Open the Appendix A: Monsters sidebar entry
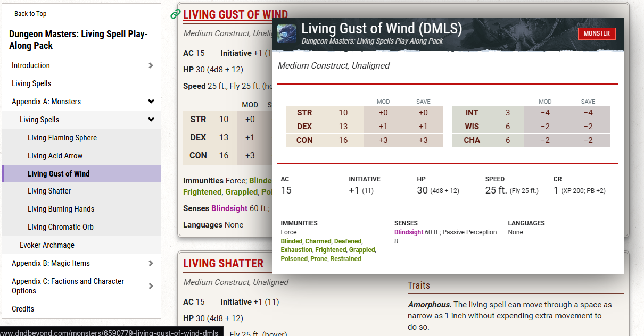This screenshot has width=644, height=336. tap(46, 102)
